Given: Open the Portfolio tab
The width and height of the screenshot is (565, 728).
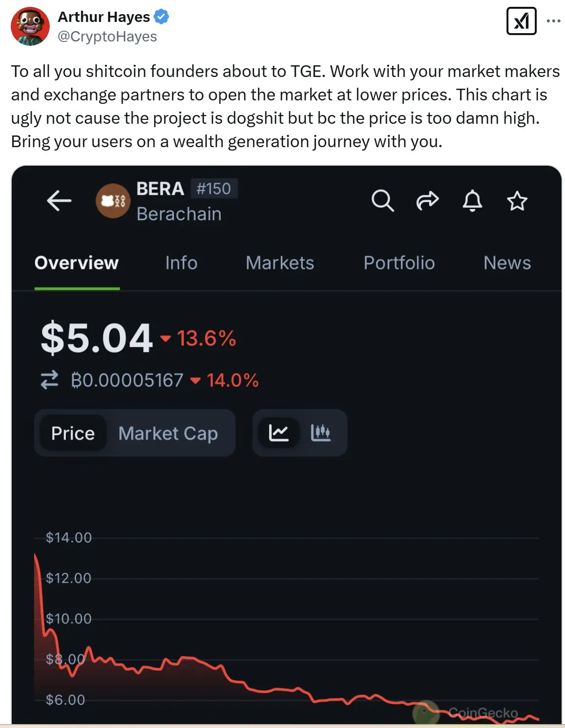Looking at the screenshot, I should [x=399, y=263].
